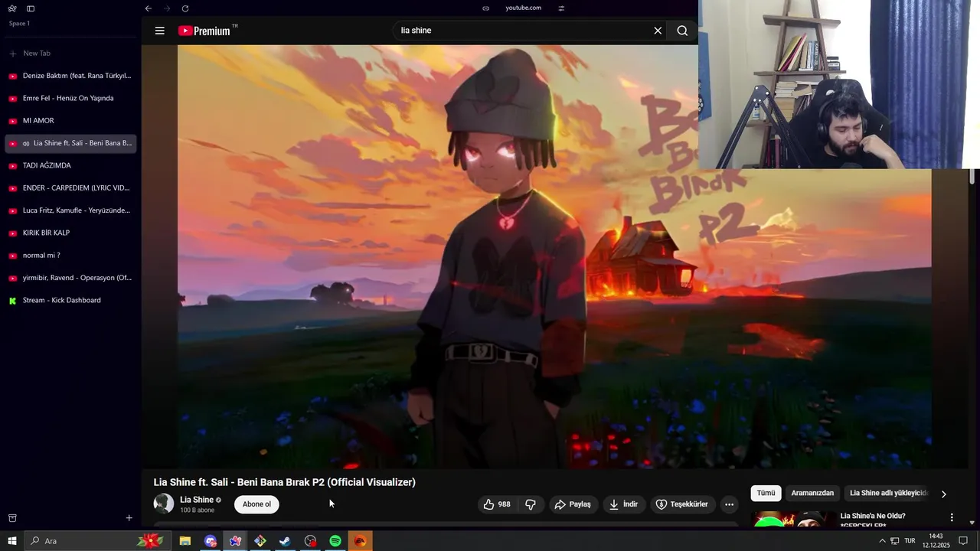Open more actions three-dot menu

click(x=729, y=504)
